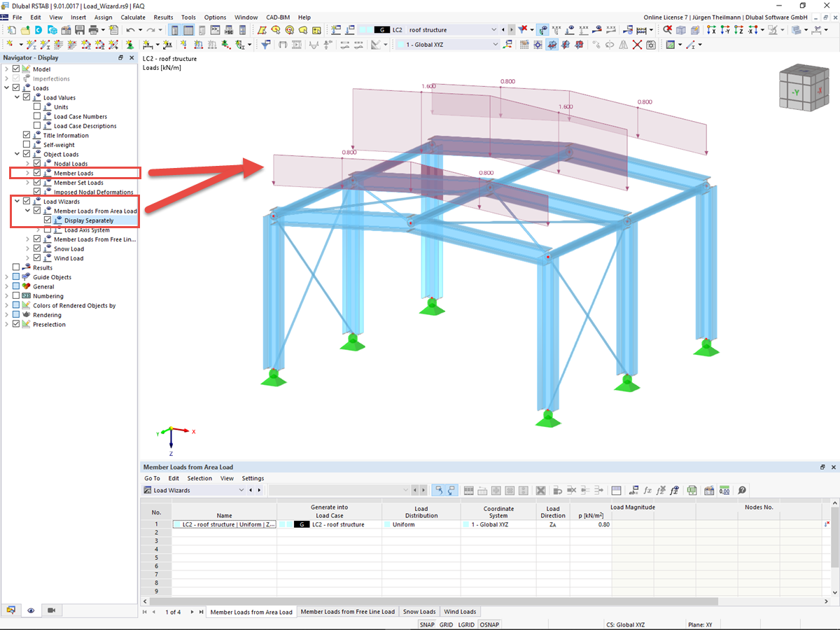Viewport: 840px width, 630px height.
Task: Toggle SNAP in status bar
Action: (x=427, y=624)
